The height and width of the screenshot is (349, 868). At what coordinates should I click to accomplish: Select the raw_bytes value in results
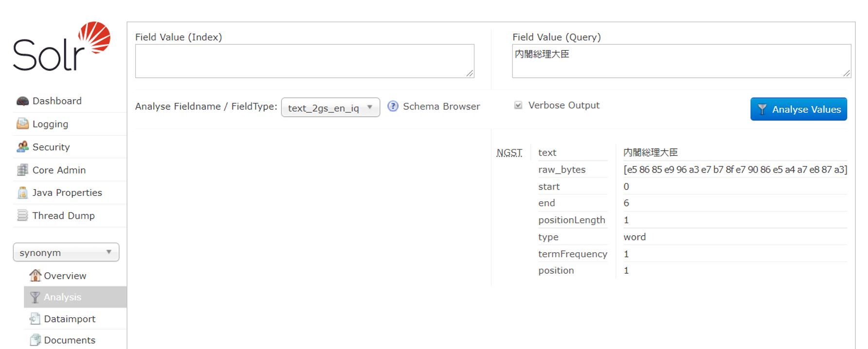735,170
